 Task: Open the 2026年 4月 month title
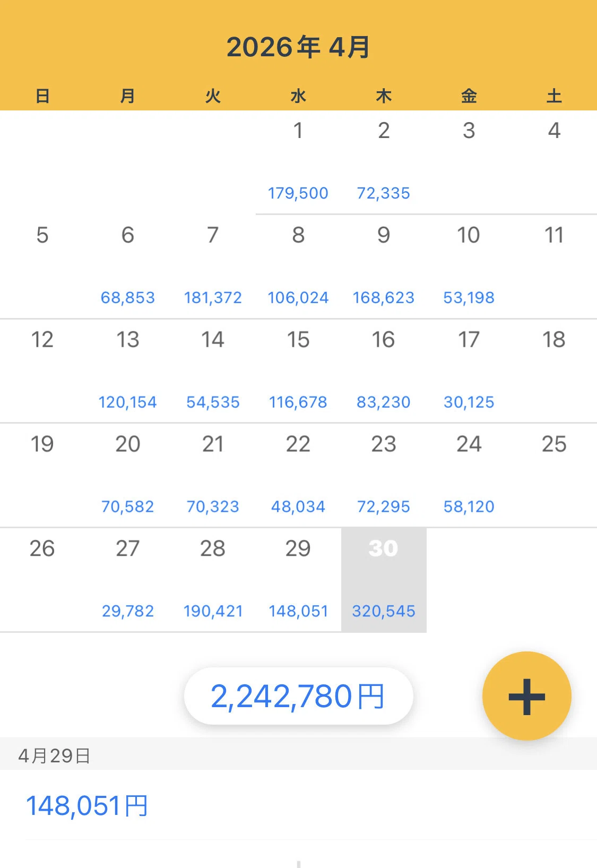click(298, 47)
